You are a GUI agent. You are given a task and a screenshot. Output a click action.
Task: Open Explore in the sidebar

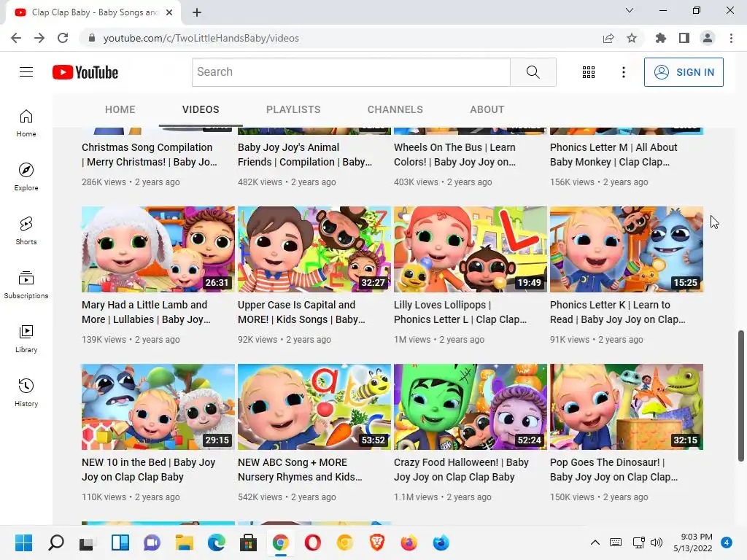pos(26,176)
